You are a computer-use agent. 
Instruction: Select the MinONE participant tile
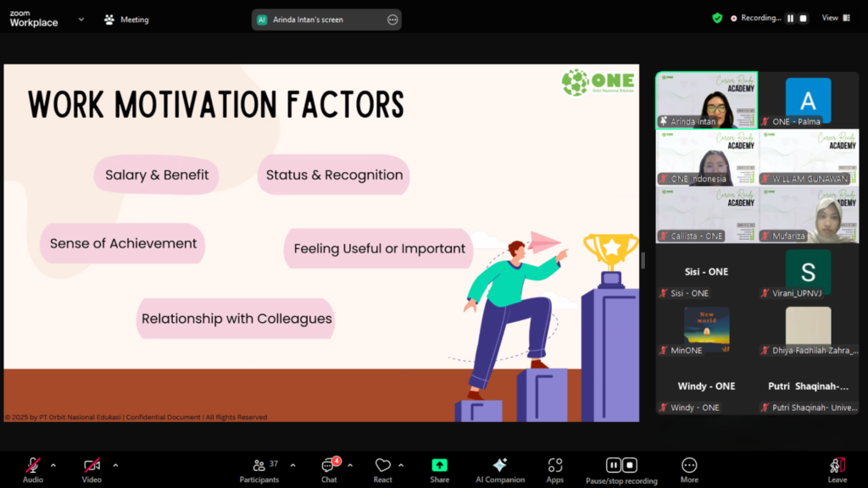pyautogui.click(x=706, y=330)
